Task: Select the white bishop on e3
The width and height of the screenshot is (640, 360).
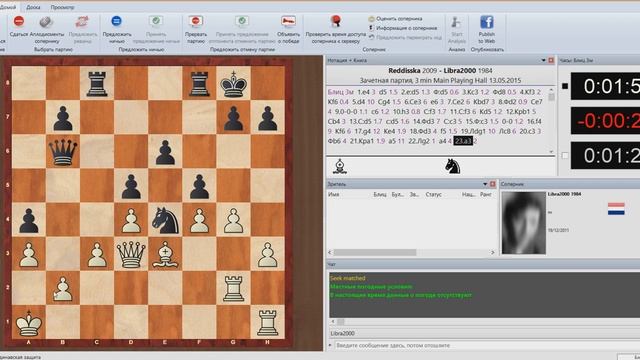Action: pyautogui.click(x=165, y=254)
